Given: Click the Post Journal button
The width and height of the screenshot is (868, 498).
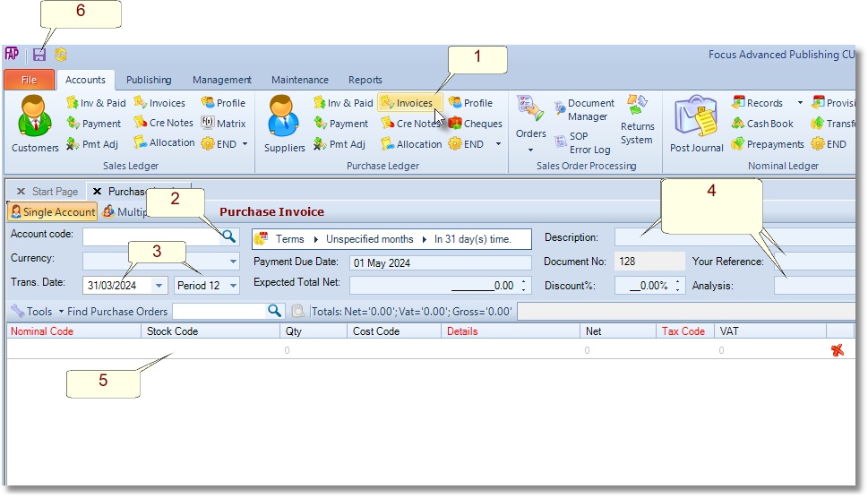Looking at the screenshot, I should (x=696, y=124).
